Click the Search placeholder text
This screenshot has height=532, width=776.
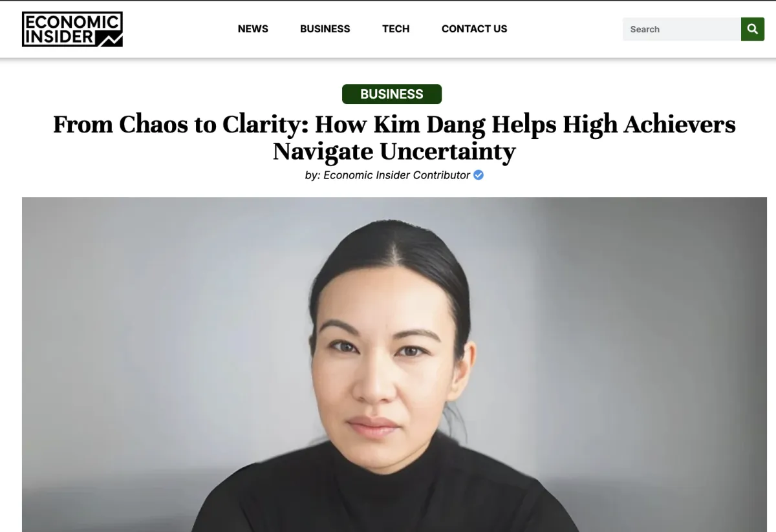[645, 29]
